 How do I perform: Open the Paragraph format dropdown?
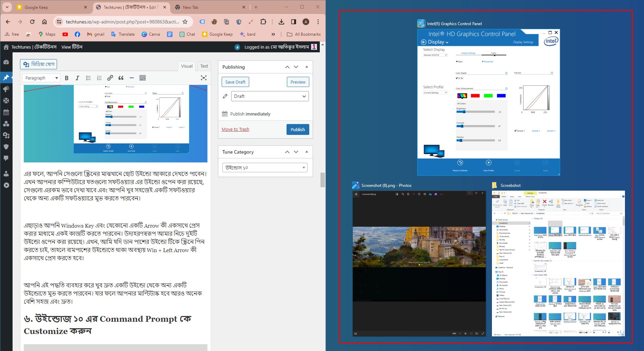pyautogui.click(x=41, y=78)
